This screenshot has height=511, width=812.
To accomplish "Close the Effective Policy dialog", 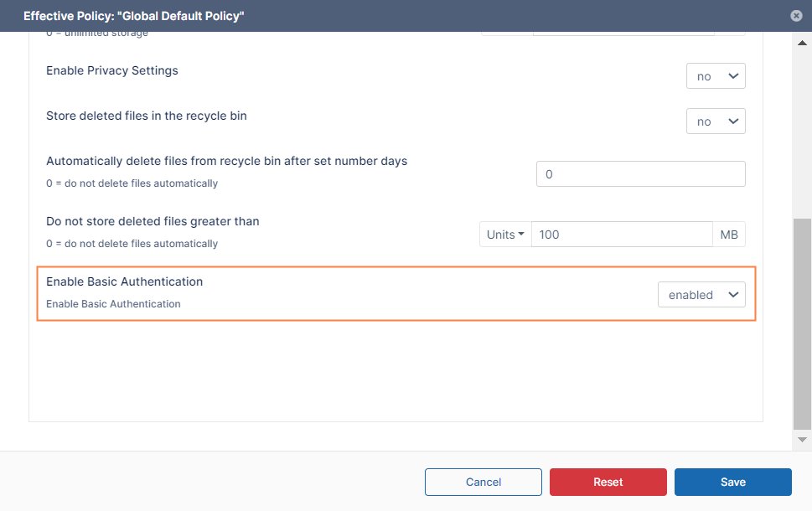I will point(796,16).
